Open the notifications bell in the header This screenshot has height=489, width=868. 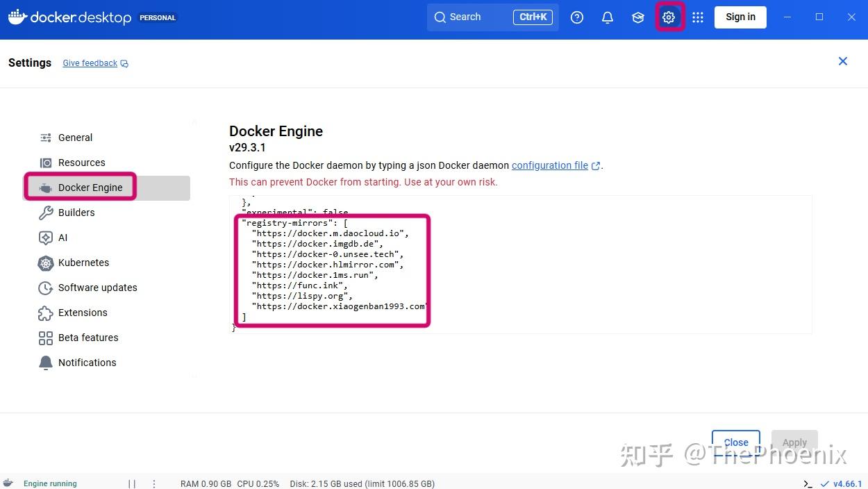[x=608, y=17]
